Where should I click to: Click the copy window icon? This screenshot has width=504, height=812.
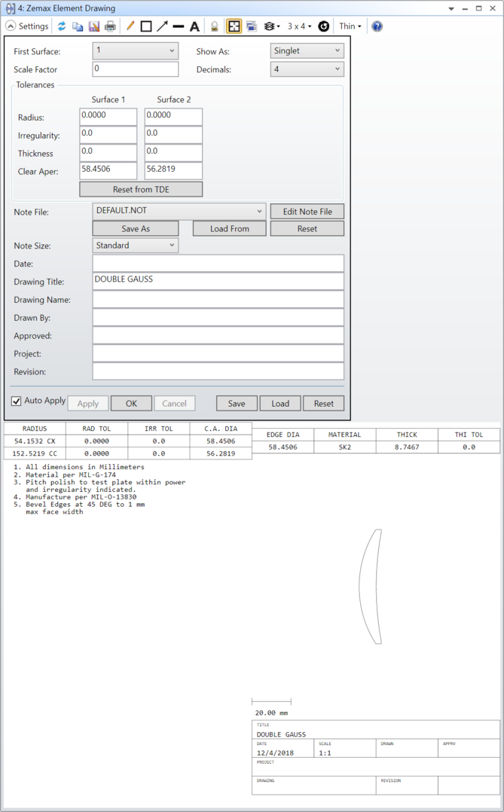tap(78, 26)
